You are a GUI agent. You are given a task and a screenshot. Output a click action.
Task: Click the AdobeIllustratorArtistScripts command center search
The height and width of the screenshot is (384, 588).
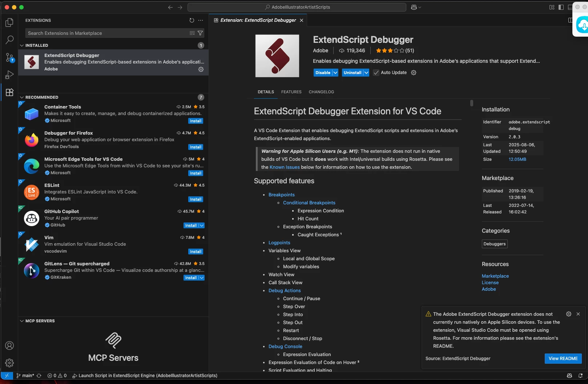[x=297, y=7]
